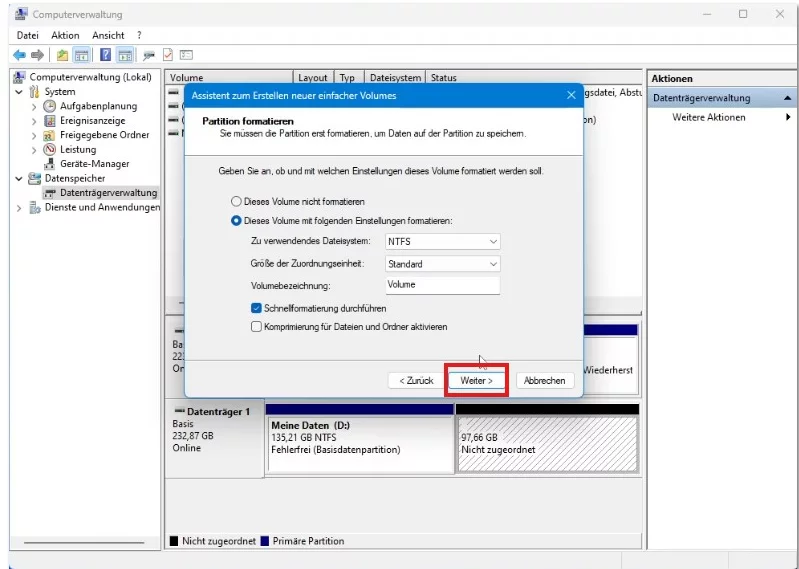Click the Abbrechen button

544,381
